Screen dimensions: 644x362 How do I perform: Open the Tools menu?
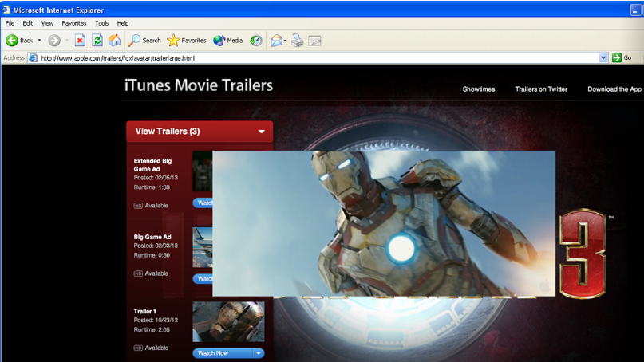pyautogui.click(x=102, y=23)
